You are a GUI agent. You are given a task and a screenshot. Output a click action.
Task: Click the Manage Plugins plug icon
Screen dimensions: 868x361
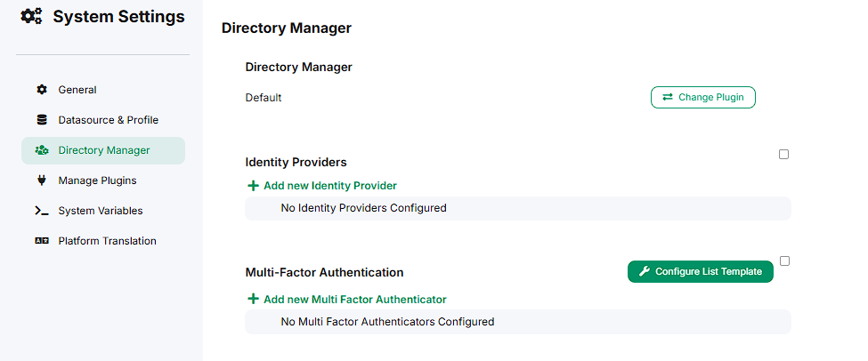(x=42, y=180)
